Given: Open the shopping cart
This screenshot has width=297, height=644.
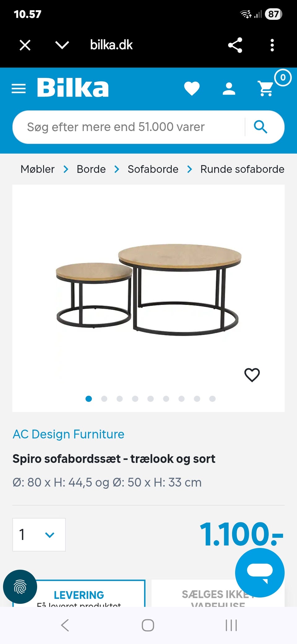Looking at the screenshot, I should pos(266,89).
